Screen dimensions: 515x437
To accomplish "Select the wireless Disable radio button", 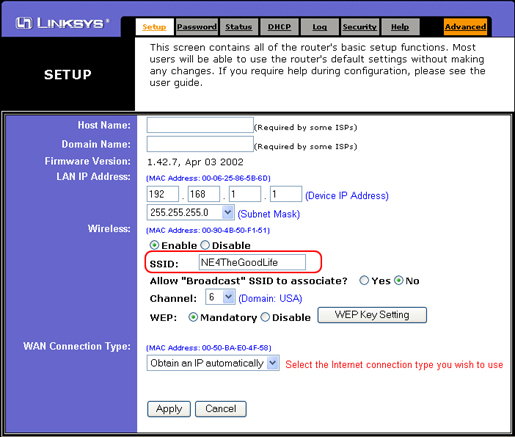I will [x=205, y=245].
